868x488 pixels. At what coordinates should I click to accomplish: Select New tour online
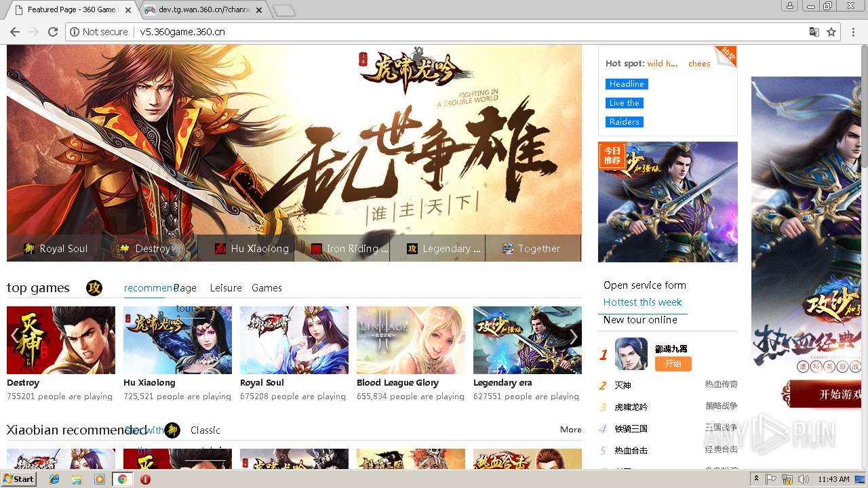tap(640, 320)
